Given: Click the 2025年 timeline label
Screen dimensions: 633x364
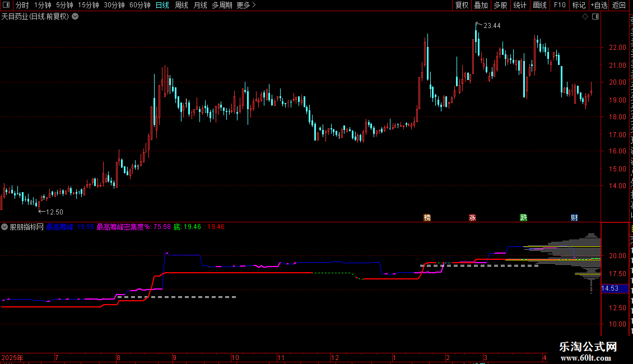Looking at the screenshot, I should pyautogui.click(x=12, y=357).
